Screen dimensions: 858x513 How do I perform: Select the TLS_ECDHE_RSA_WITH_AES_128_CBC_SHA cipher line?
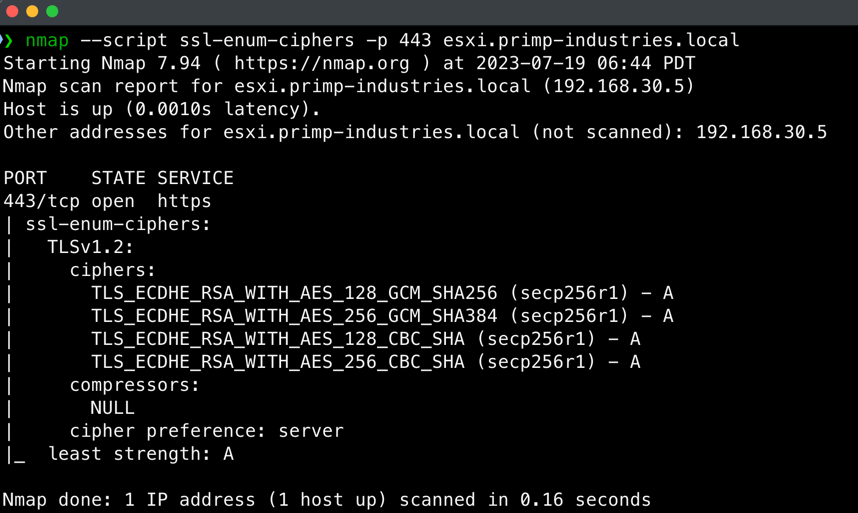point(366,339)
